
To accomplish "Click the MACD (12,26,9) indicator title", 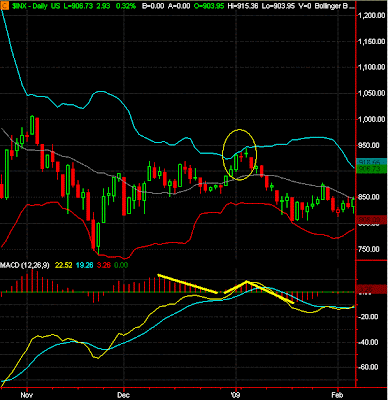I will [x=25, y=265].
